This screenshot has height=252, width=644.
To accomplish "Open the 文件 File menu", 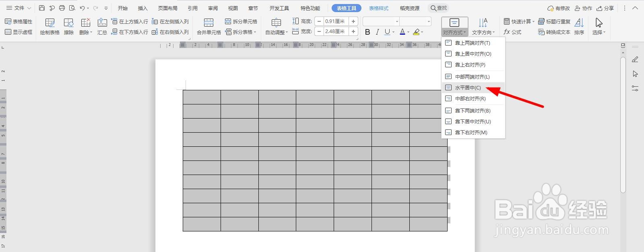I will tap(19, 8).
